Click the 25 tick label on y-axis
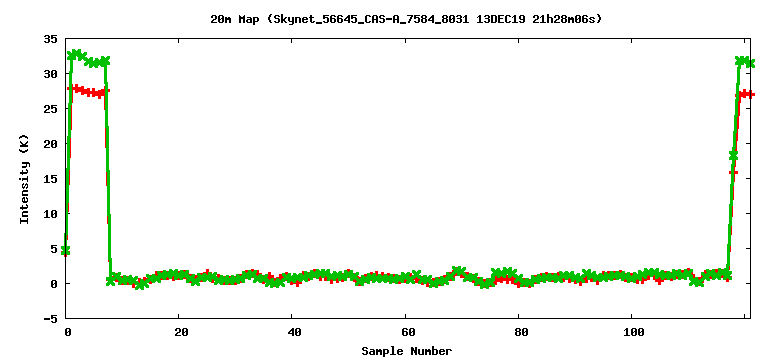768x360 pixels. click(x=50, y=109)
